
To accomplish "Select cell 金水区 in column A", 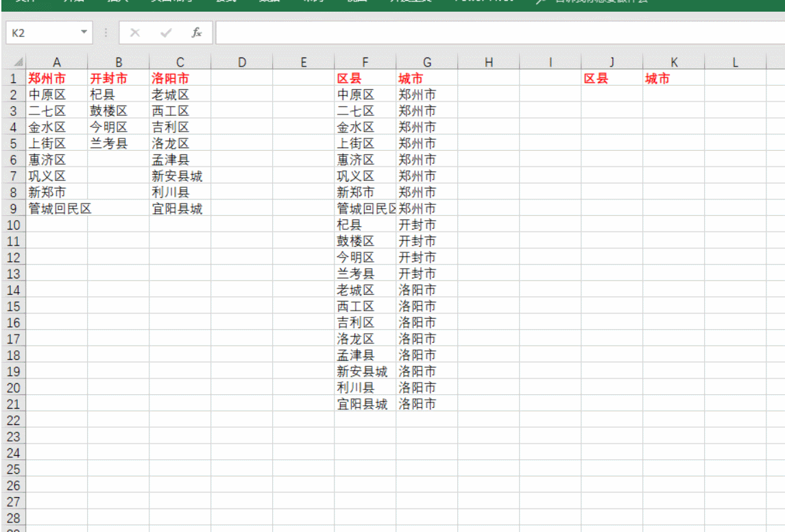I will (57, 127).
